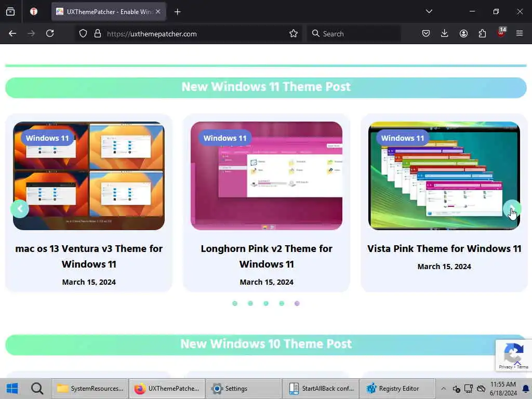Click the network tray icon
The image size is (532, 399).
(x=469, y=389)
